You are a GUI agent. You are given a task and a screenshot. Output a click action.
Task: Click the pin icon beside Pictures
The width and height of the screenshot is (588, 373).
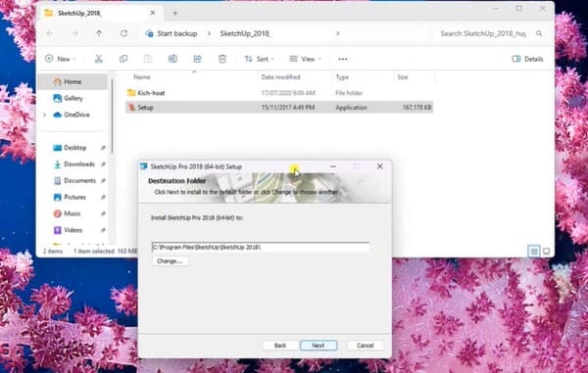click(x=103, y=197)
